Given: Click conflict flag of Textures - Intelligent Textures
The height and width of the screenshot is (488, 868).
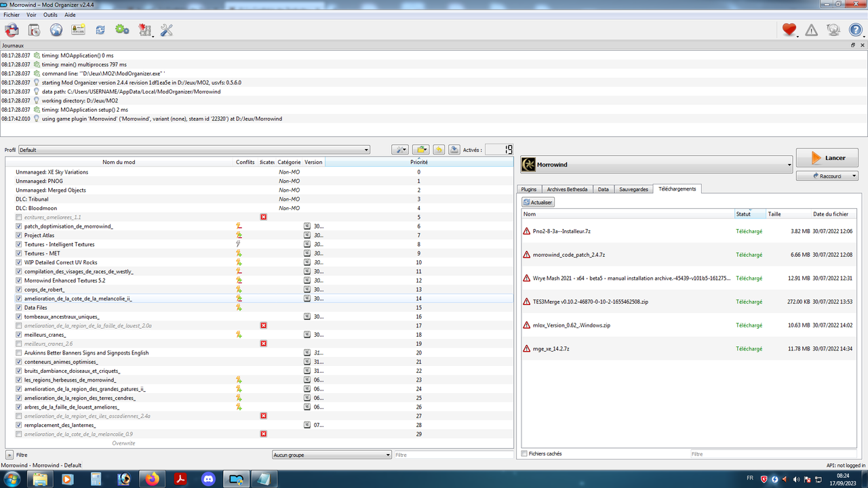Looking at the screenshot, I should click(239, 244).
